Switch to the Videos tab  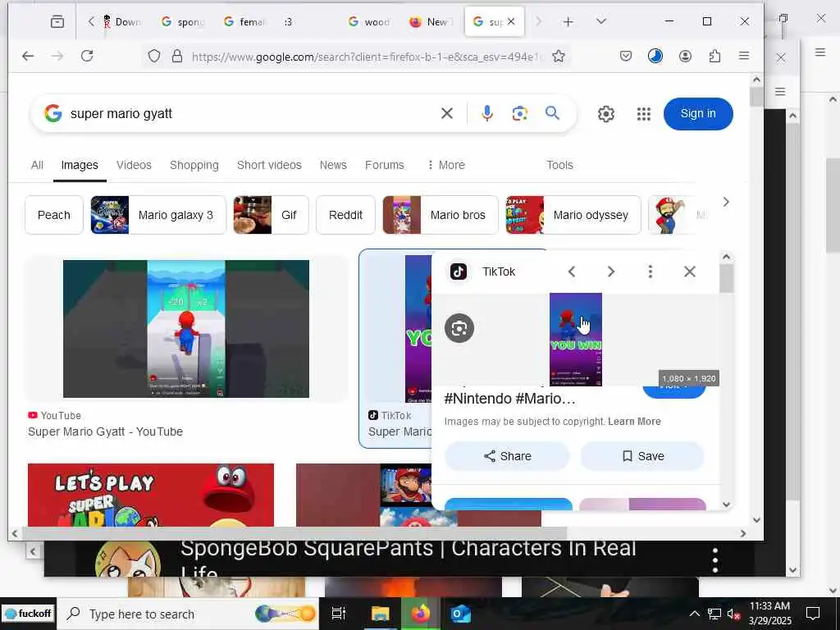pyautogui.click(x=134, y=165)
